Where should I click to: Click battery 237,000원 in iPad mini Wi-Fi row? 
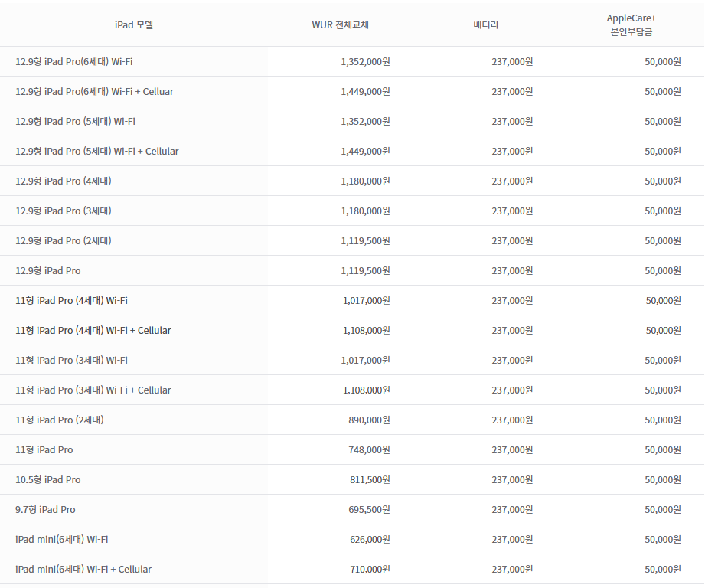(x=512, y=540)
